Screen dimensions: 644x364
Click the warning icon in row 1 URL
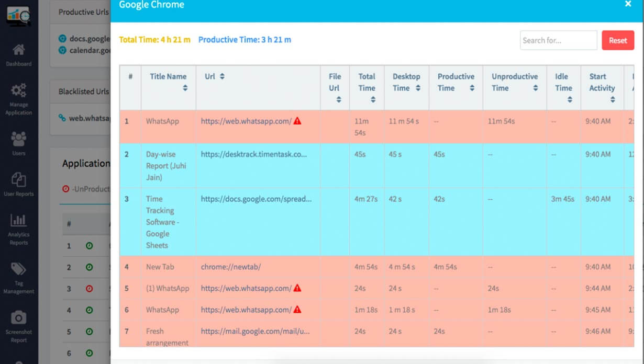pyautogui.click(x=297, y=121)
